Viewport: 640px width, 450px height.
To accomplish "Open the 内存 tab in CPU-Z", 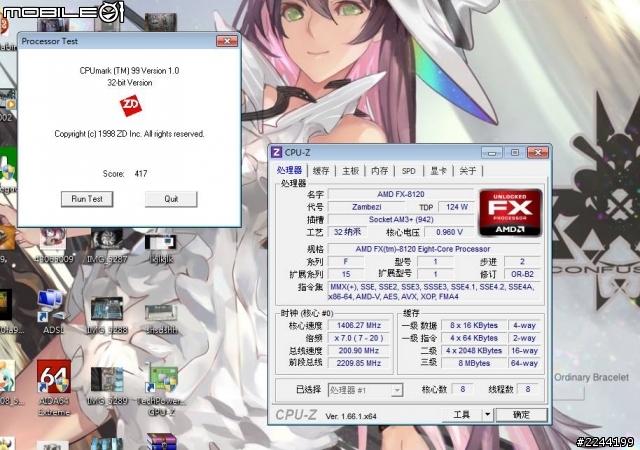I will [380, 171].
